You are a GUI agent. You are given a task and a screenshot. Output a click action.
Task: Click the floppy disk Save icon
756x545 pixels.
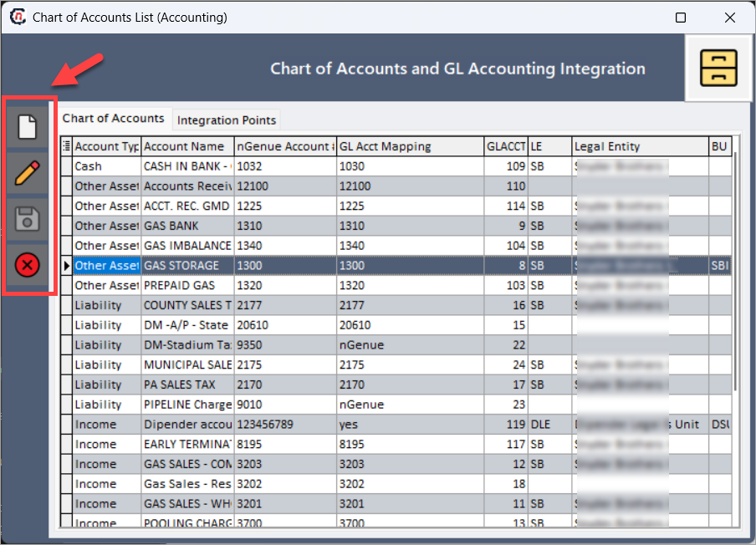[27, 219]
